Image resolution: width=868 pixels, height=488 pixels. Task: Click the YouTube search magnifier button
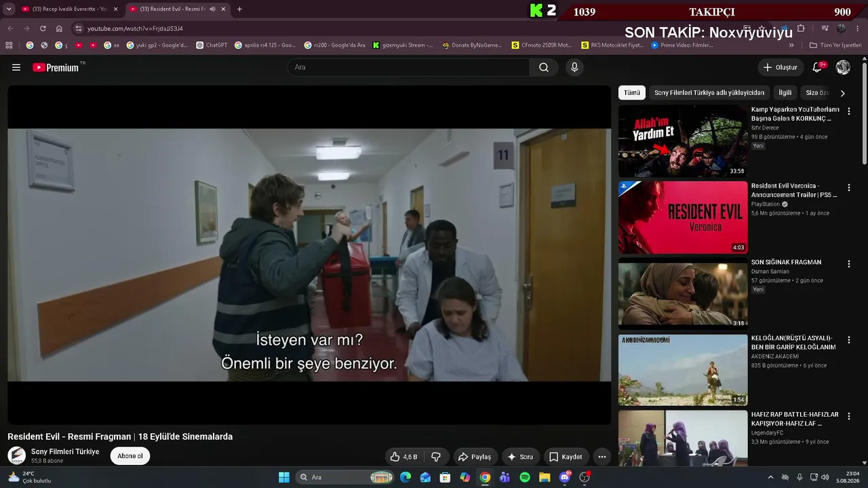pyautogui.click(x=544, y=67)
